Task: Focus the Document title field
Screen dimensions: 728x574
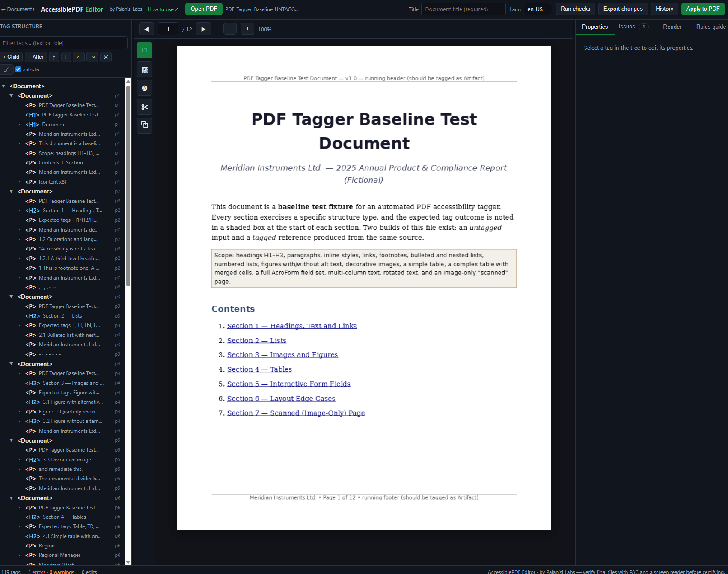Action: click(463, 9)
